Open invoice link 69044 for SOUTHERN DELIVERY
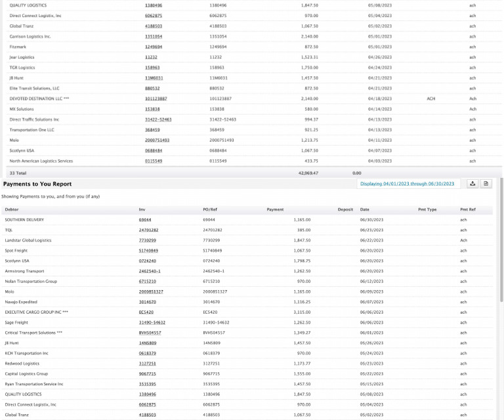Viewport: 504px width, 420px height. point(145,220)
